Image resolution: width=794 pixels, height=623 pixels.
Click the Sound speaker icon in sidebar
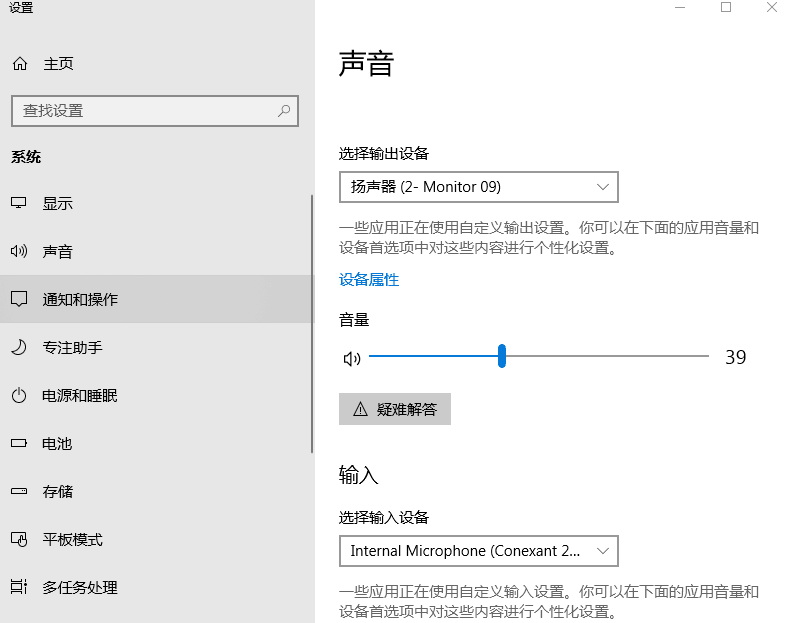(x=19, y=252)
